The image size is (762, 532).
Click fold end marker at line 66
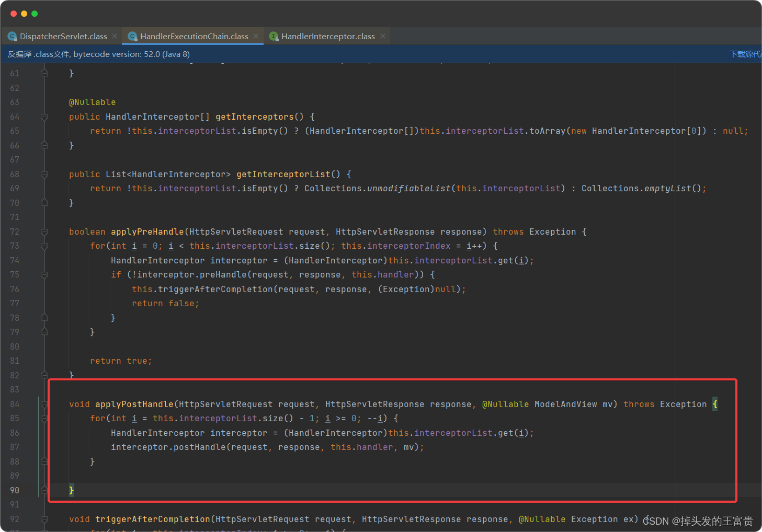44,145
